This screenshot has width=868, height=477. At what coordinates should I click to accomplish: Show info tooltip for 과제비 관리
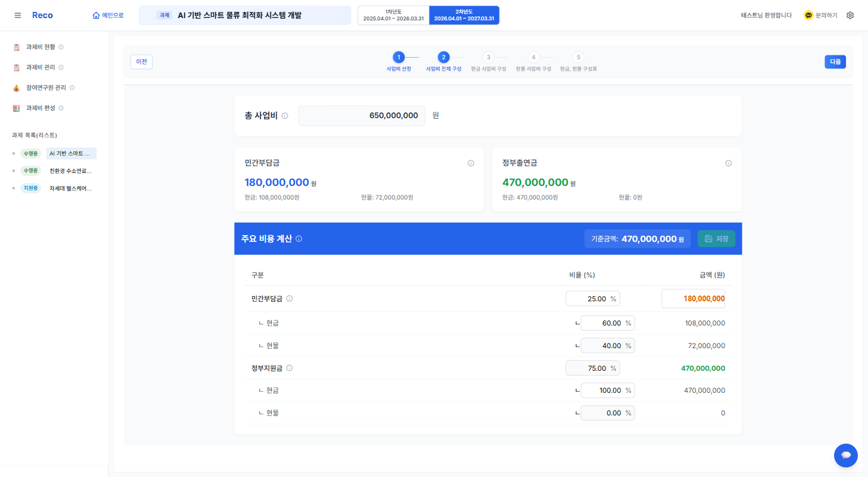tap(61, 67)
